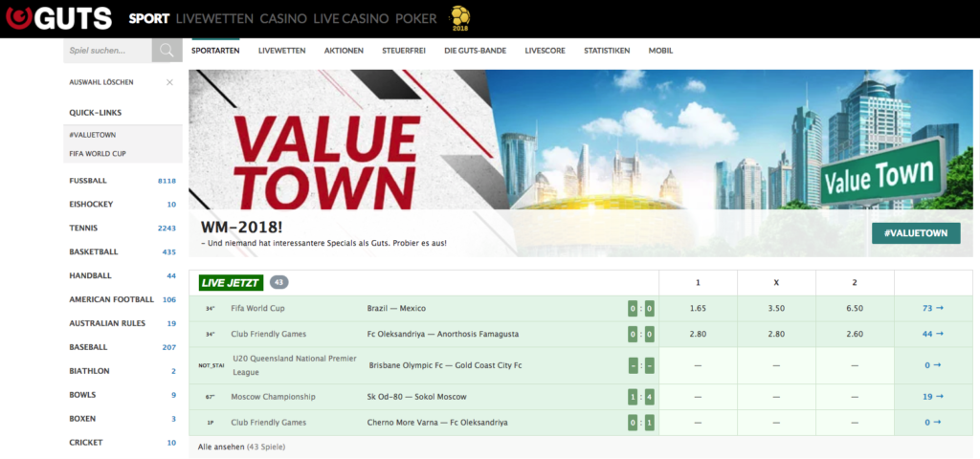This screenshot has height=459, width=980.
Task: Open the Steuerfrei tab
Action: coord(404,51)
